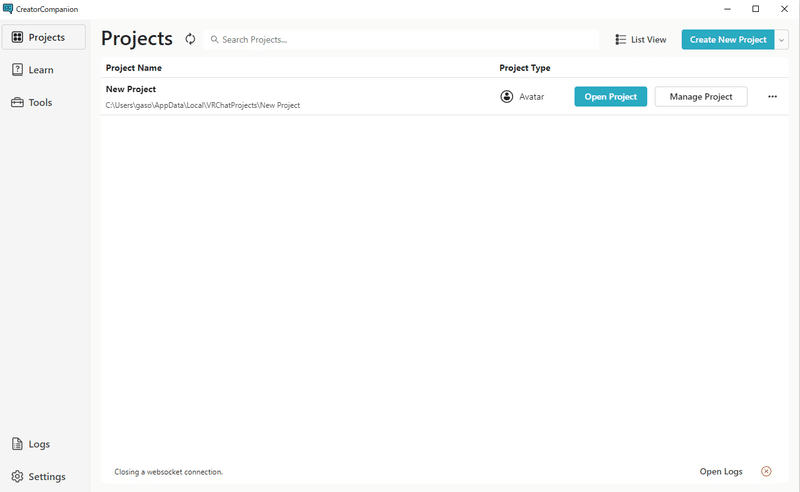Viewport: 800px width, 492px height.
Task: Click the Avatar type label
Action: coord(532,96)
